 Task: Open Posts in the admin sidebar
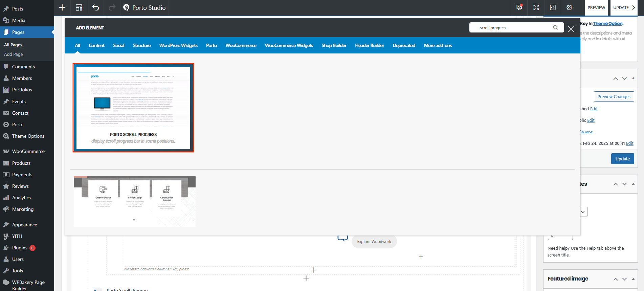tap(18, 9)
